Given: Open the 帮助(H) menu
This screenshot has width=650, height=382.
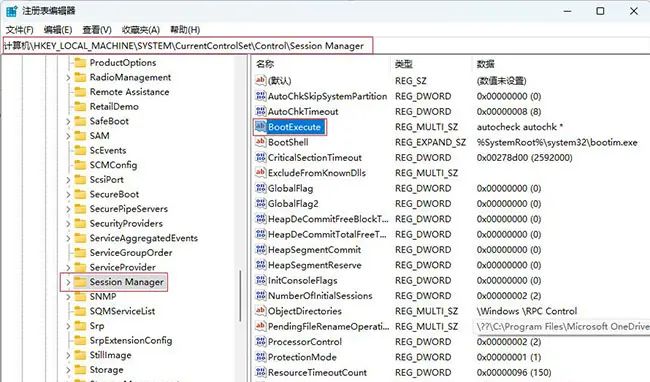Looking at the screenshot, I should (185, 30).
